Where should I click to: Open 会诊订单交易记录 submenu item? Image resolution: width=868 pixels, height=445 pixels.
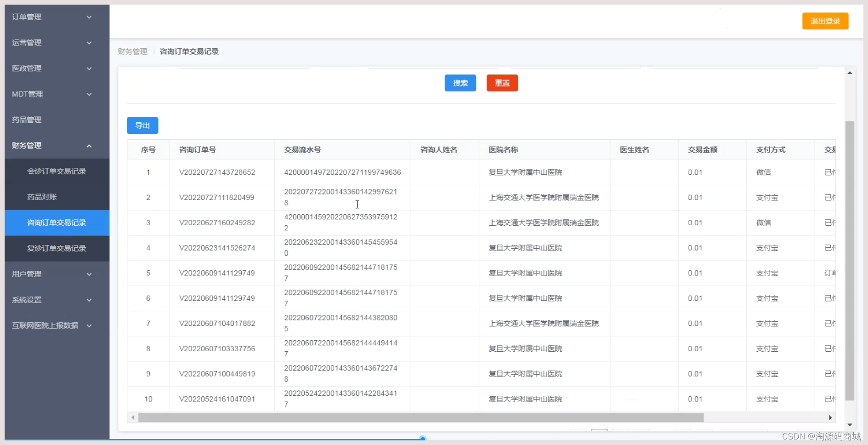(56, 171)
